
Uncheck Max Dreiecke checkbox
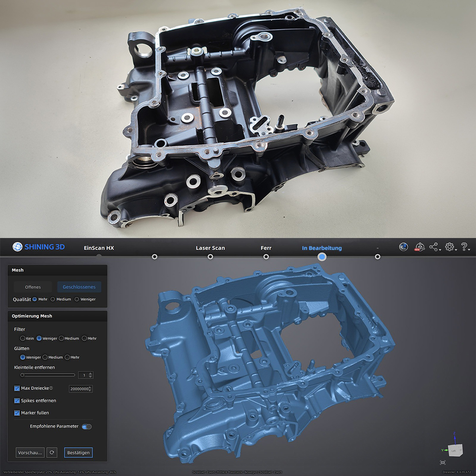(17, 388)
